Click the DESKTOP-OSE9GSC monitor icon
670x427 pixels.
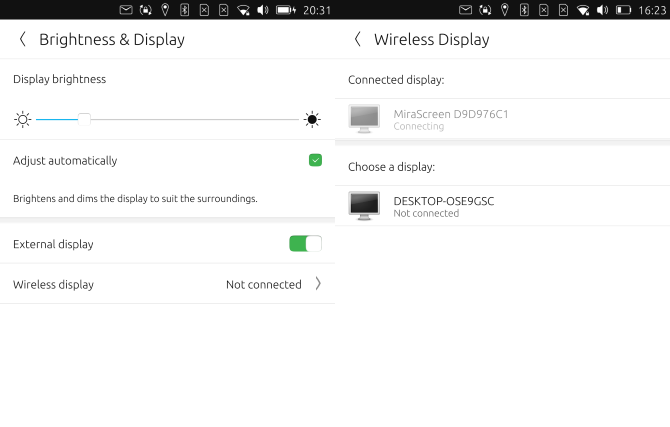coord(364,206)
